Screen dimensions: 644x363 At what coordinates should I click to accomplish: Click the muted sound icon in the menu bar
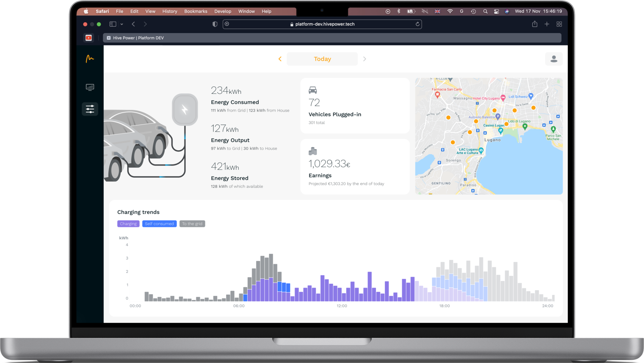coord(425,11)
